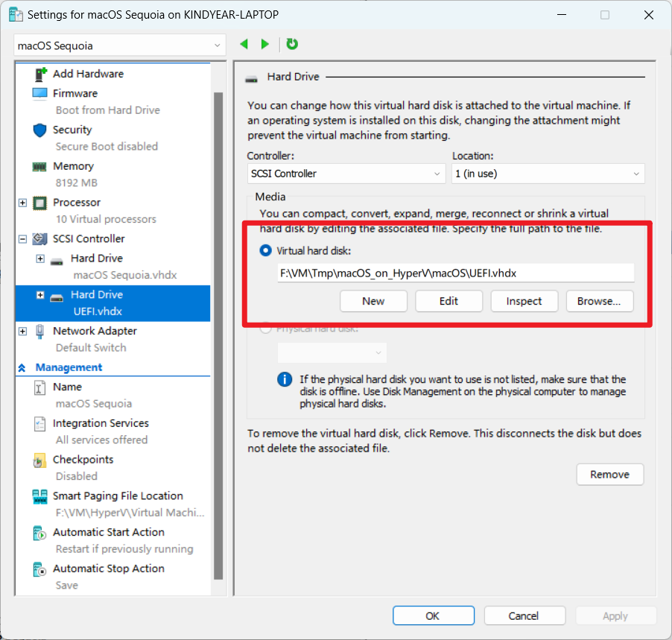Screen dimensions: 672x640
Task: Click the '10 Virtual processors' text
Action: [x=106, y=220]
